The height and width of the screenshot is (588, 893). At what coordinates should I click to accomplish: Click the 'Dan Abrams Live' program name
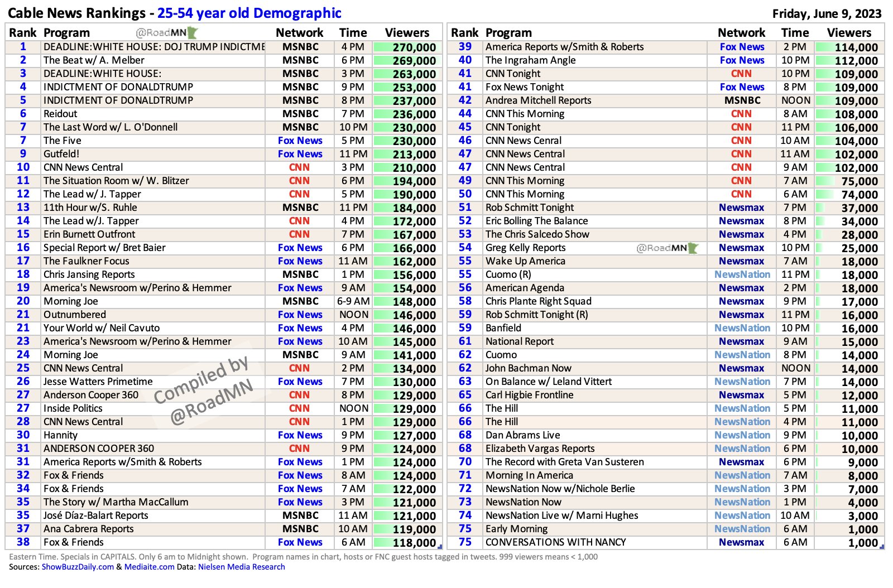coord(523,435)
